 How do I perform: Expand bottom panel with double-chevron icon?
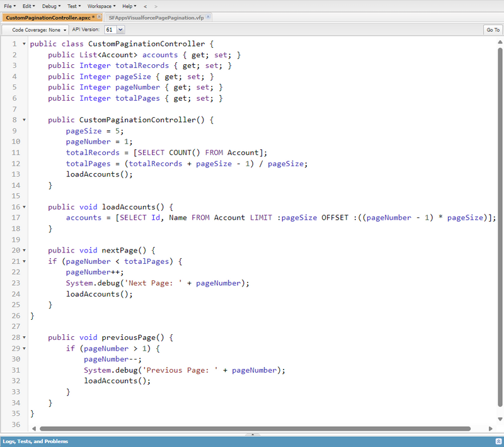click(498, 441)
